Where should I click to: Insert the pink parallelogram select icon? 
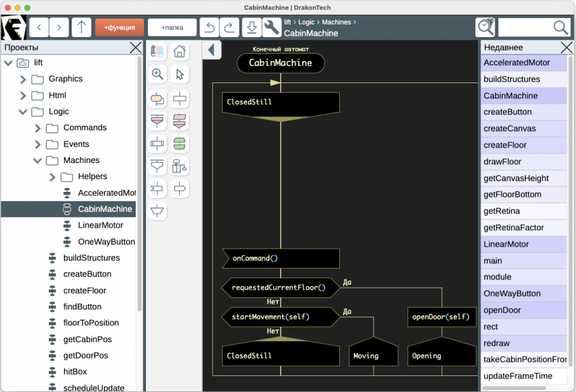[180, 121]
